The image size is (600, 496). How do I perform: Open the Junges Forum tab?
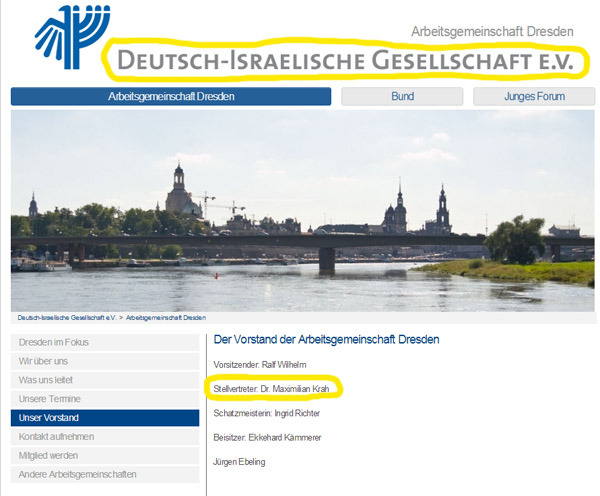534,96
